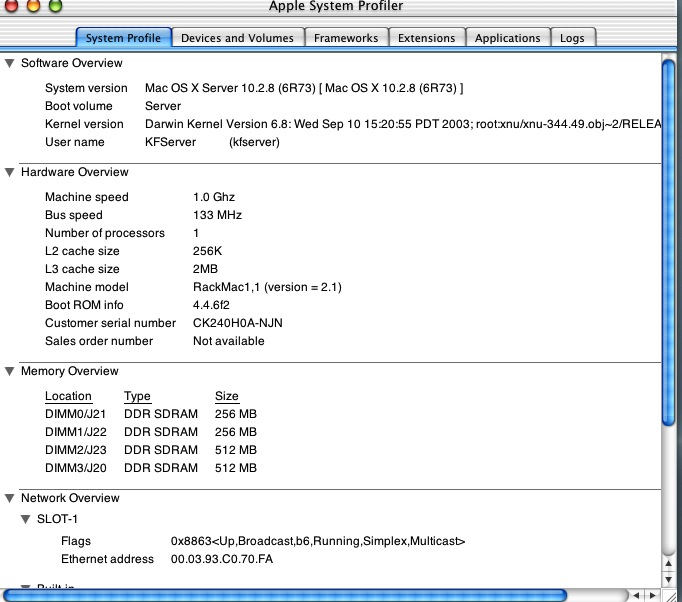Click the green zoom window button
This screenshot has height=602, width=682.
point(55,5)
